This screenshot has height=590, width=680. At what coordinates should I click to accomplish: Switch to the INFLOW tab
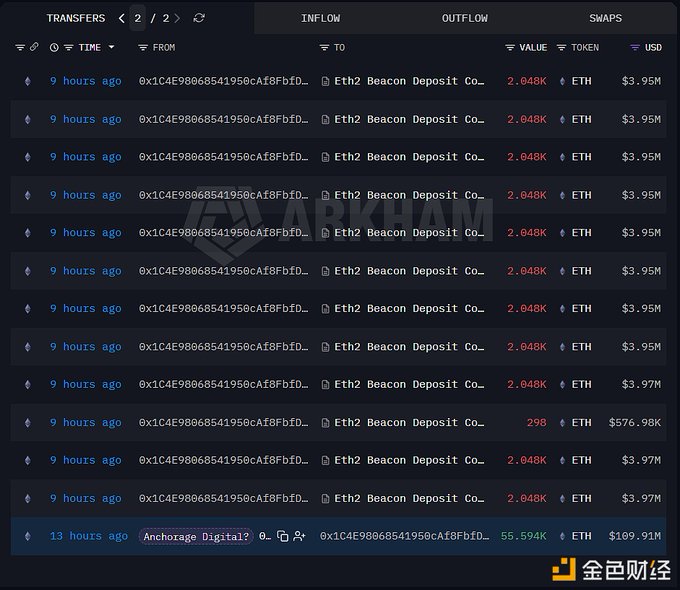tap(320, 18)
